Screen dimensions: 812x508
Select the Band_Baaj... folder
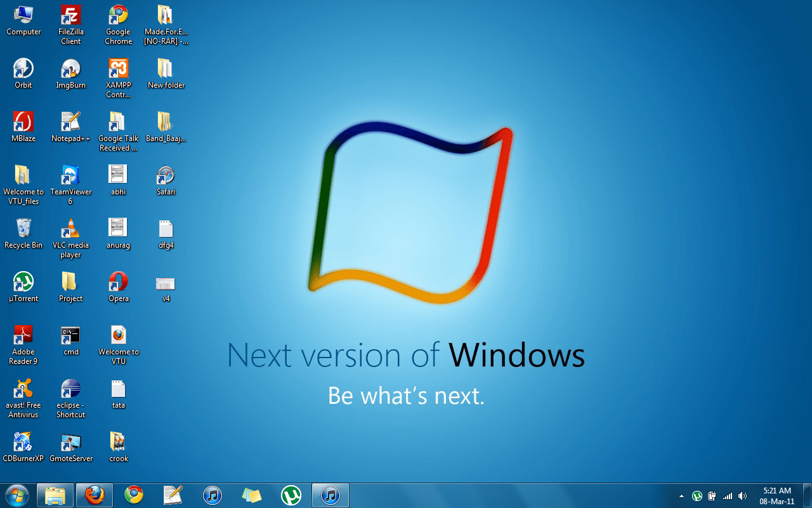(x=166, y=127)
